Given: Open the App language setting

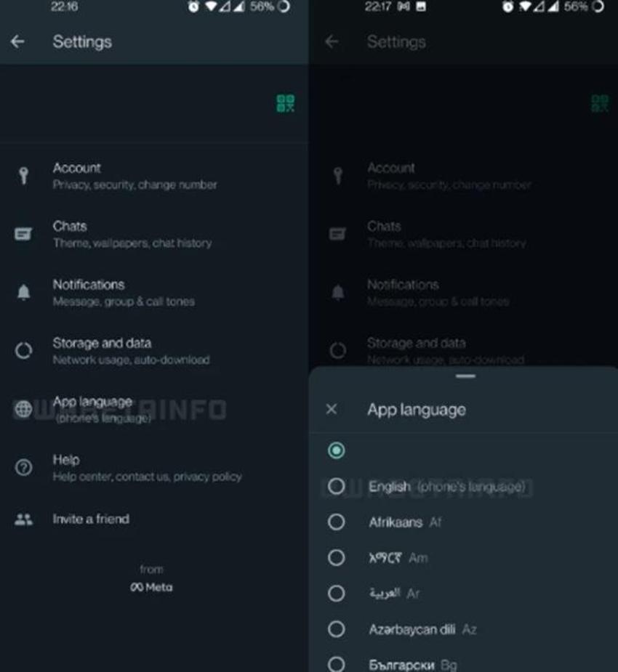Looking at the screenshot, I should tap(154, 409).
